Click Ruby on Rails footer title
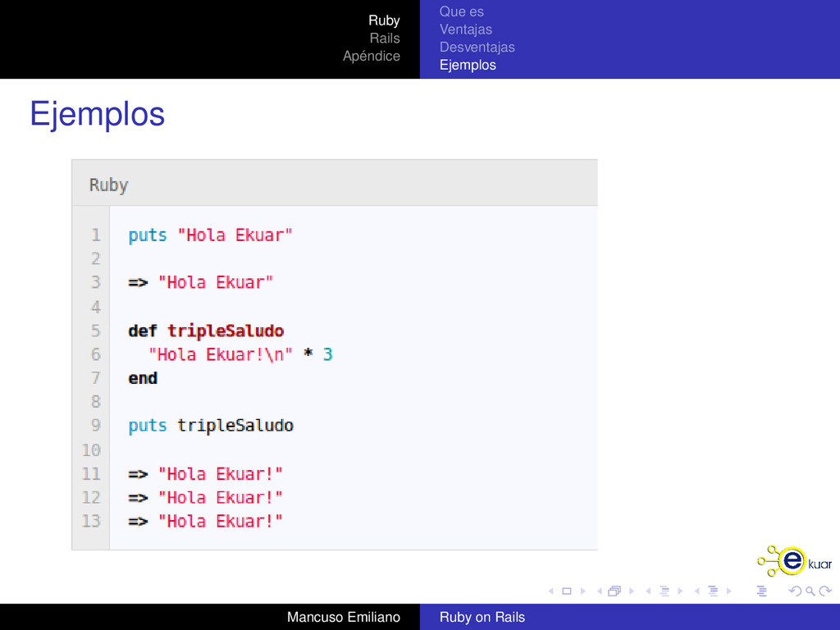 (x=482, y=617)
